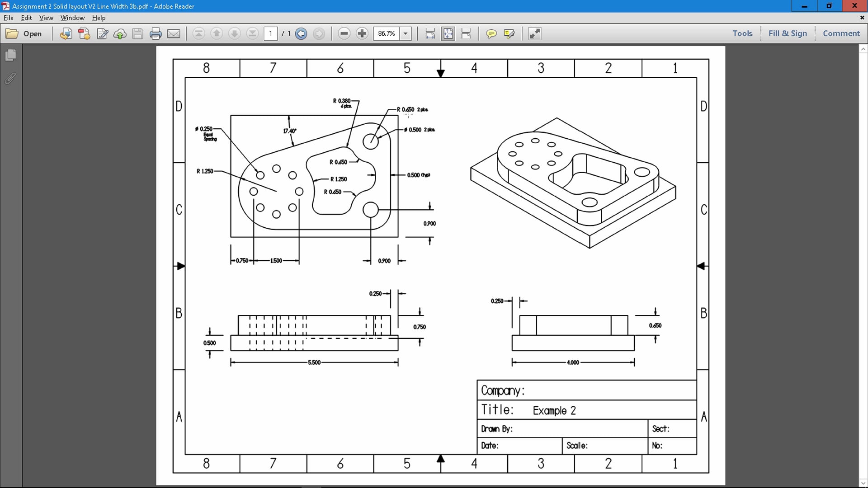Go to first page button
868x488 pixels.
(198, 33)
